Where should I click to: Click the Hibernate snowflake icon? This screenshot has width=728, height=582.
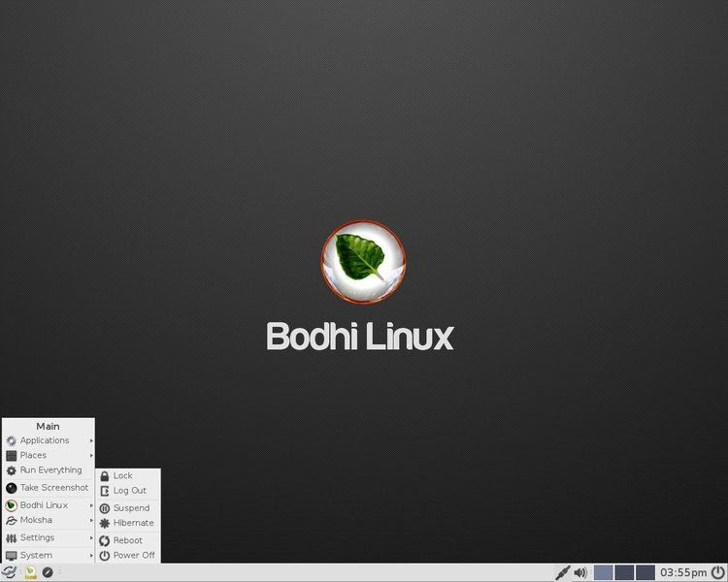[105, 523]
